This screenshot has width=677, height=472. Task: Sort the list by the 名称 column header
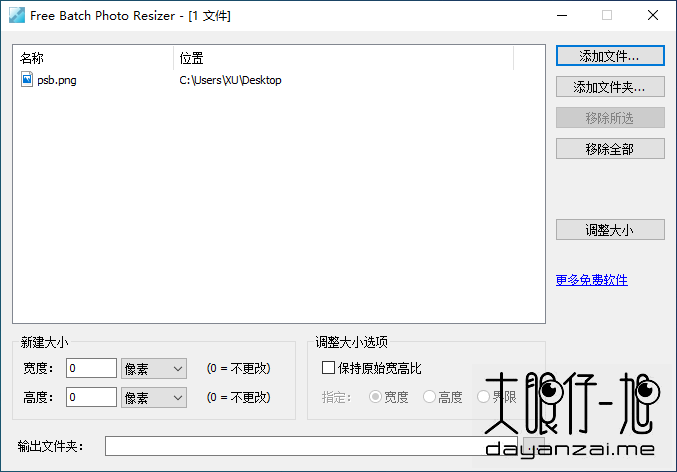point(93,58)
